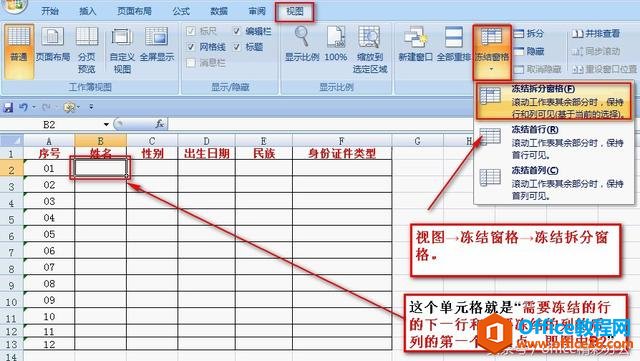Screen dimensions: 640x361
Task: Toggle the 网格线 gridlines checkbox
Action: pos(191,47)
